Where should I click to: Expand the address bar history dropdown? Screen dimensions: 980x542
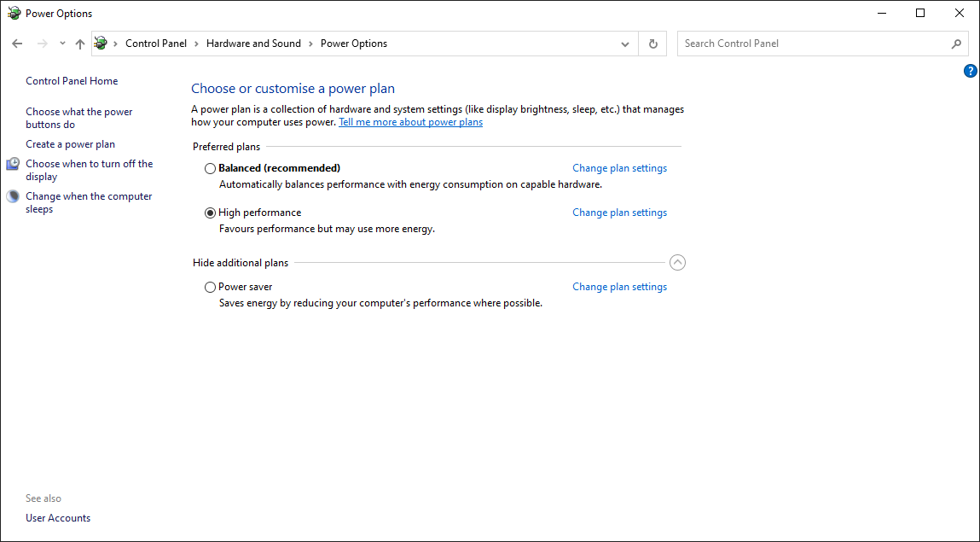[625, 44]
